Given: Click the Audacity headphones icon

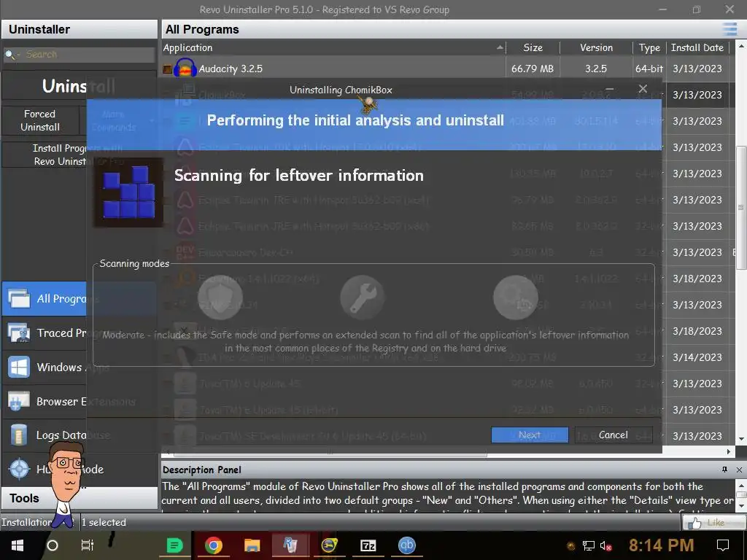Looking at the screenshot, I should 185,68.
